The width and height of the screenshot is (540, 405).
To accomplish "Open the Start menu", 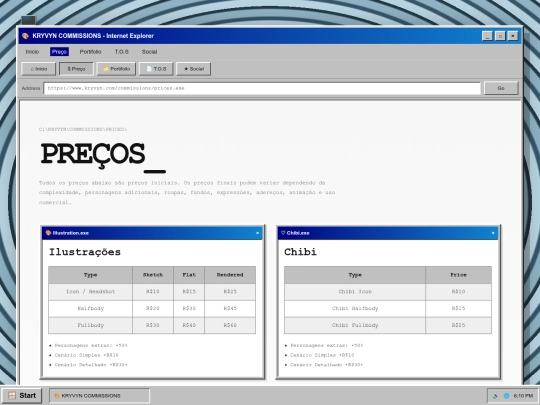I will click(x=22, y=395).
